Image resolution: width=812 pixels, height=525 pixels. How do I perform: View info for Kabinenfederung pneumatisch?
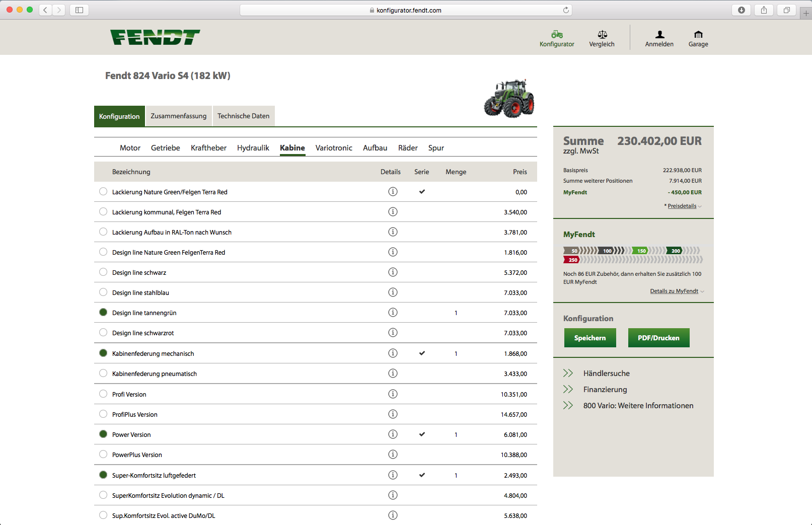click(x=393, y=373)
